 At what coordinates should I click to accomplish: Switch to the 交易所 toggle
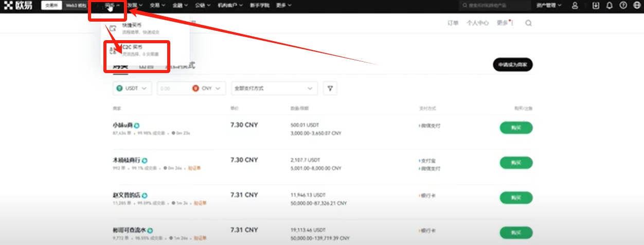tap(51, 6)
